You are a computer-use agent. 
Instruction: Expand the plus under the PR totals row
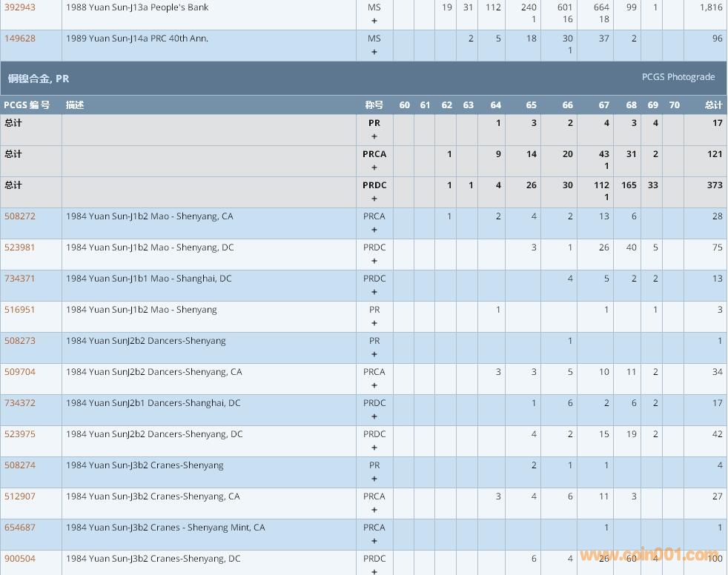[x=374, y=136]
